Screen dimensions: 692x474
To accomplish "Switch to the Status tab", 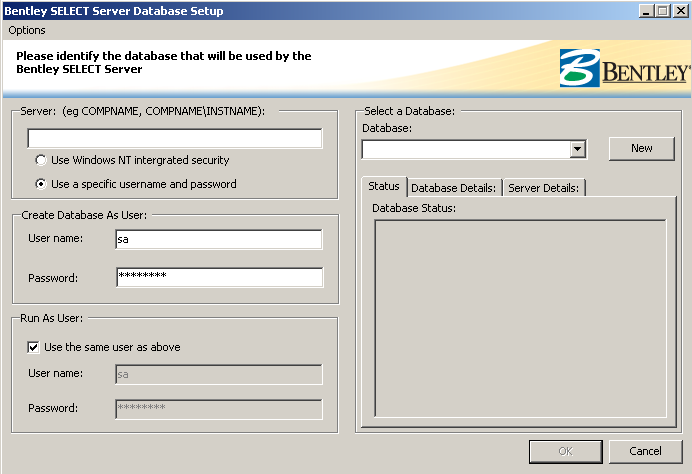I will (x=384, y=186).
